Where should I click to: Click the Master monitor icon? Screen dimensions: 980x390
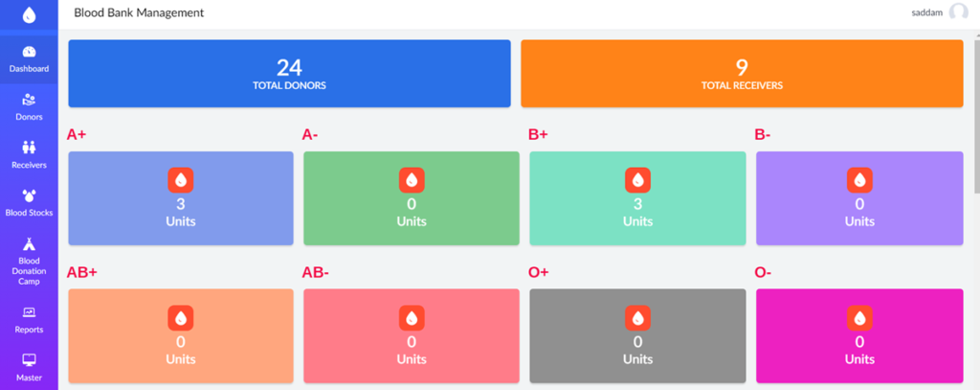(x=29, y=360)
